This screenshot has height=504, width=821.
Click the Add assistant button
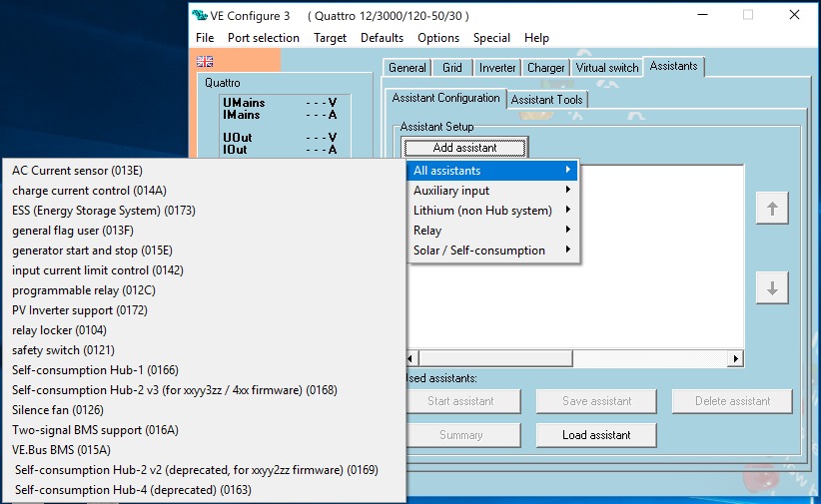coord(464,148)
